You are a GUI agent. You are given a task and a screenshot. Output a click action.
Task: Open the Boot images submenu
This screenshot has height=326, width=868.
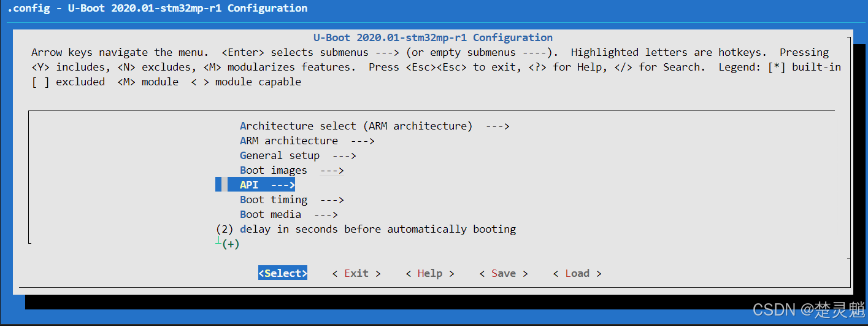(292, 170)
